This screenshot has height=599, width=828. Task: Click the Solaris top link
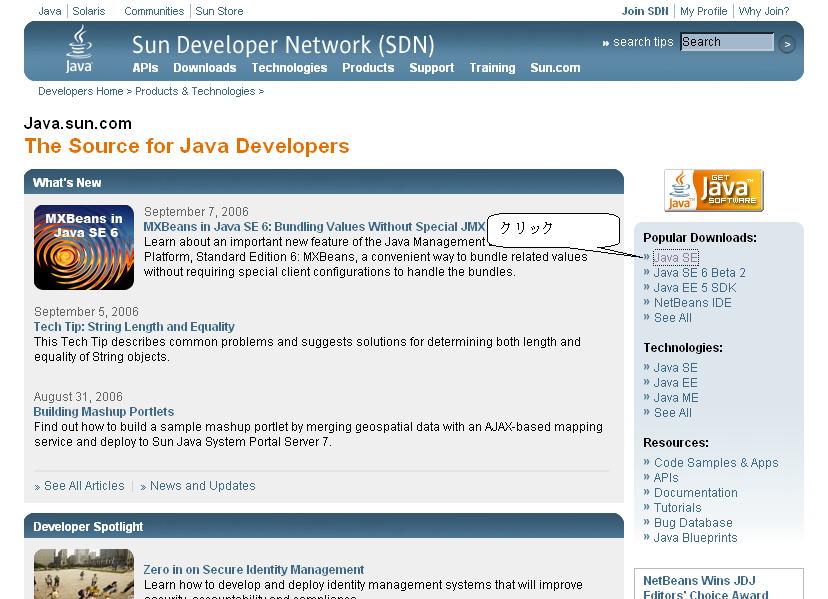89,11
